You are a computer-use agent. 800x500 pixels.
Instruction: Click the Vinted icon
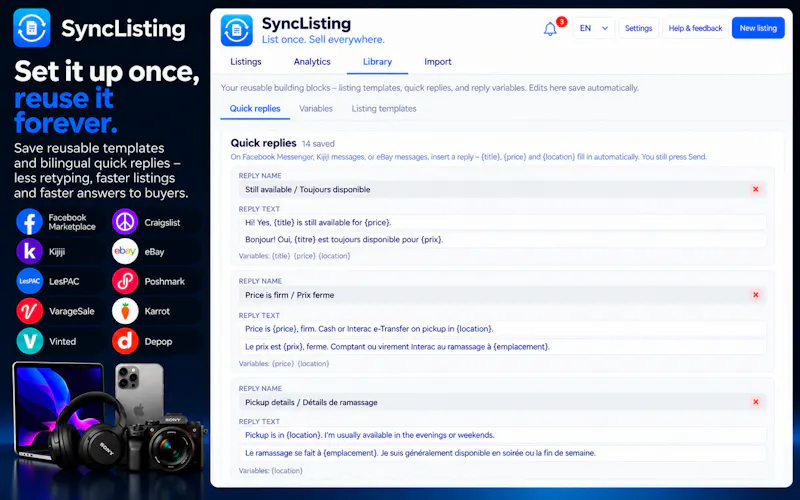pos(29,341)
